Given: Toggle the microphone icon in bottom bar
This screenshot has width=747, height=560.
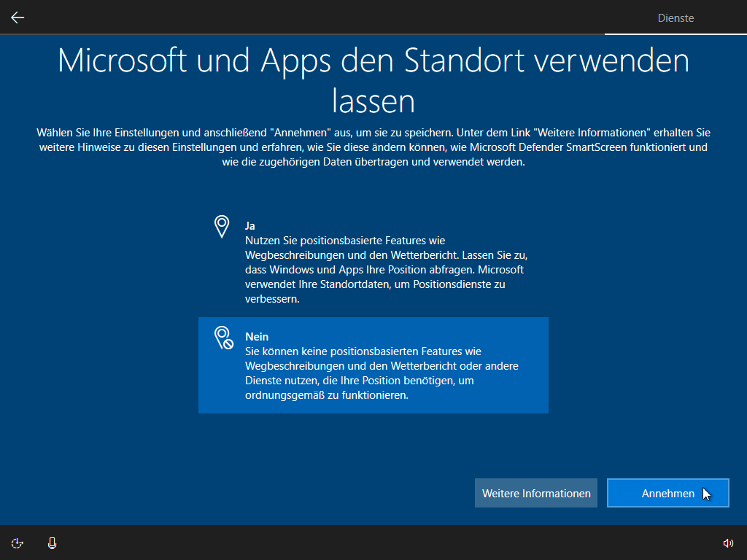Looking at the screenshot, I should [52, 542].
